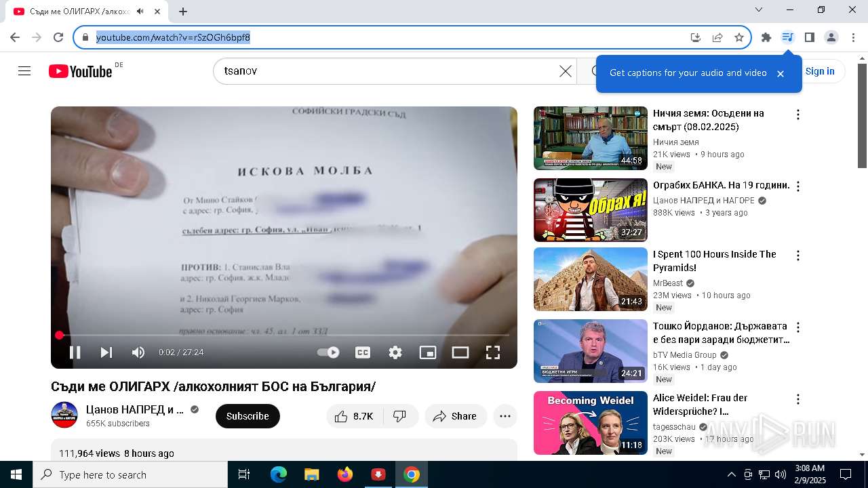
Task: Mute the tab audio indicator
Action: 140,12
